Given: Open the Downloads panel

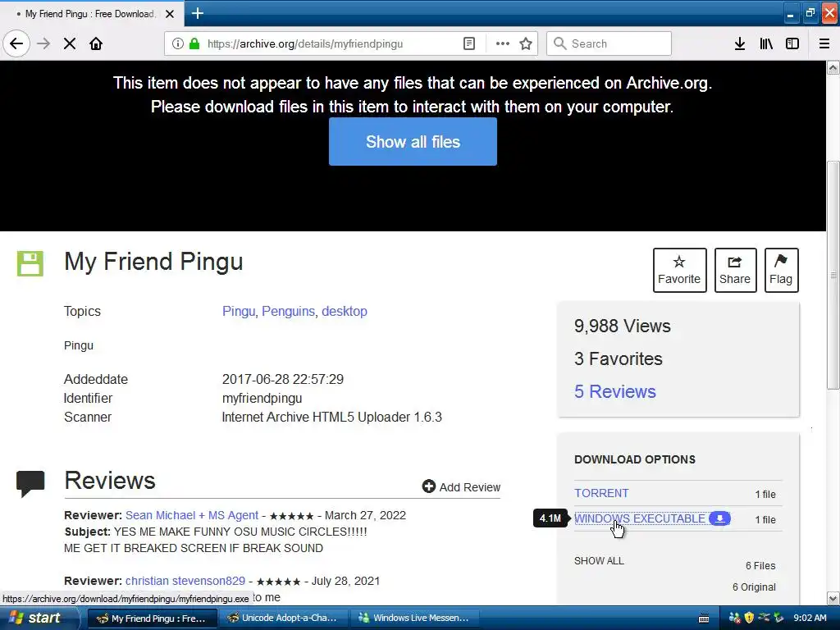Looking at the screenshot, I should (740, 43).
